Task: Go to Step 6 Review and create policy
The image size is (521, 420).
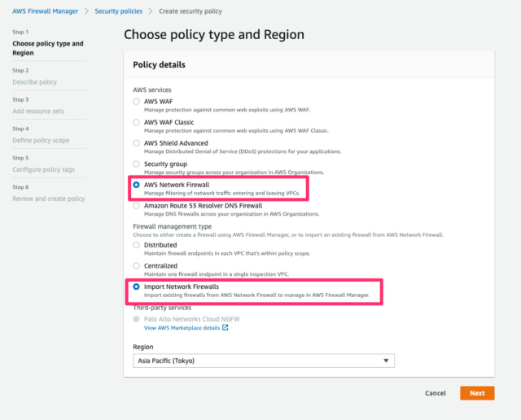Action: pyautogui.click(x=49, y=199)
